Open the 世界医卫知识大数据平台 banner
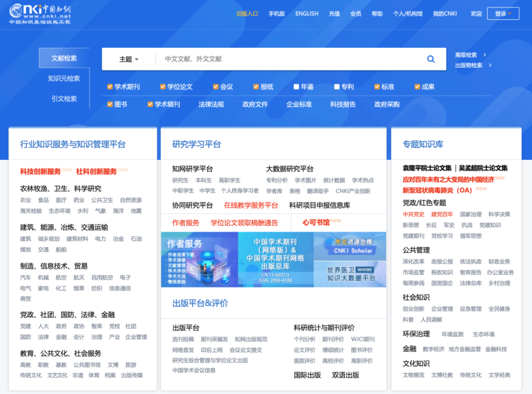This screenshot has height=394, width=532. click(350, 274)
